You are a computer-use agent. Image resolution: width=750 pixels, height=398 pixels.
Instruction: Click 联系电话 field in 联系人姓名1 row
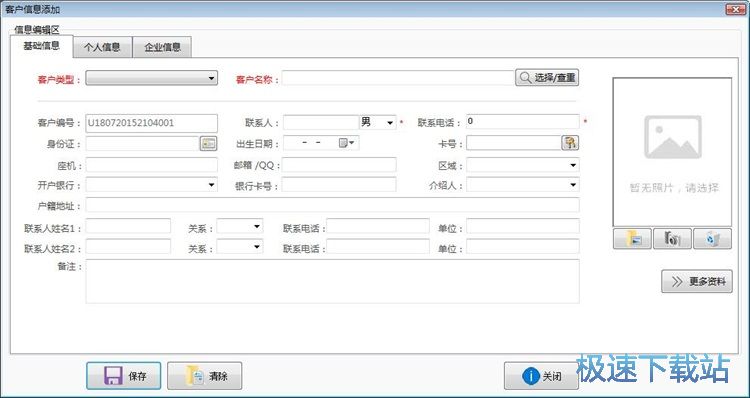[x=378, y=226]
